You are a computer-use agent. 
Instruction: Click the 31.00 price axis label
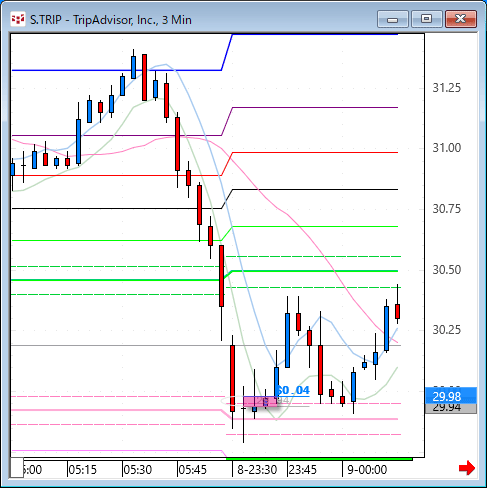[x=447, y=148]
